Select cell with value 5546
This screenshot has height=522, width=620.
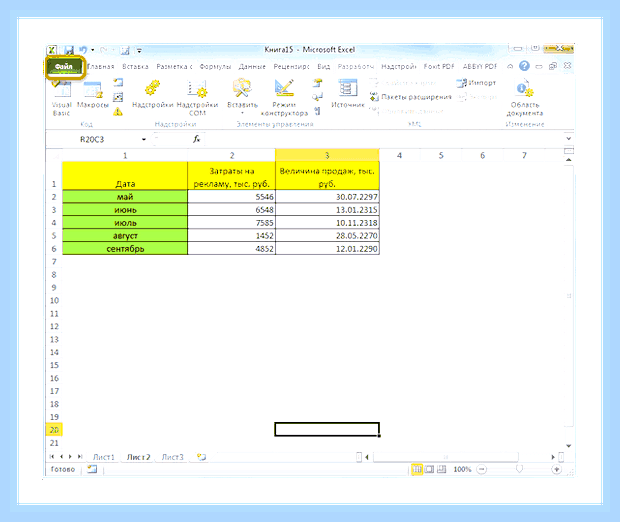(x=231, y=197)
